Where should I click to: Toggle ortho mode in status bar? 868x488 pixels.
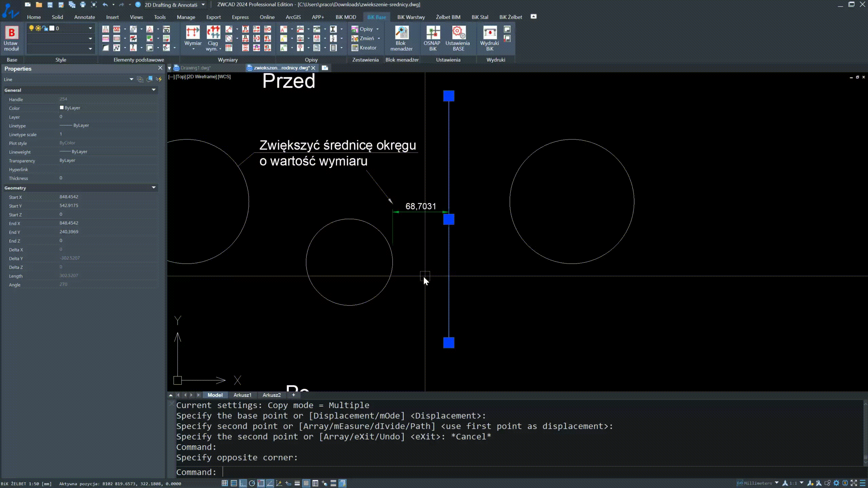[243, 483]
